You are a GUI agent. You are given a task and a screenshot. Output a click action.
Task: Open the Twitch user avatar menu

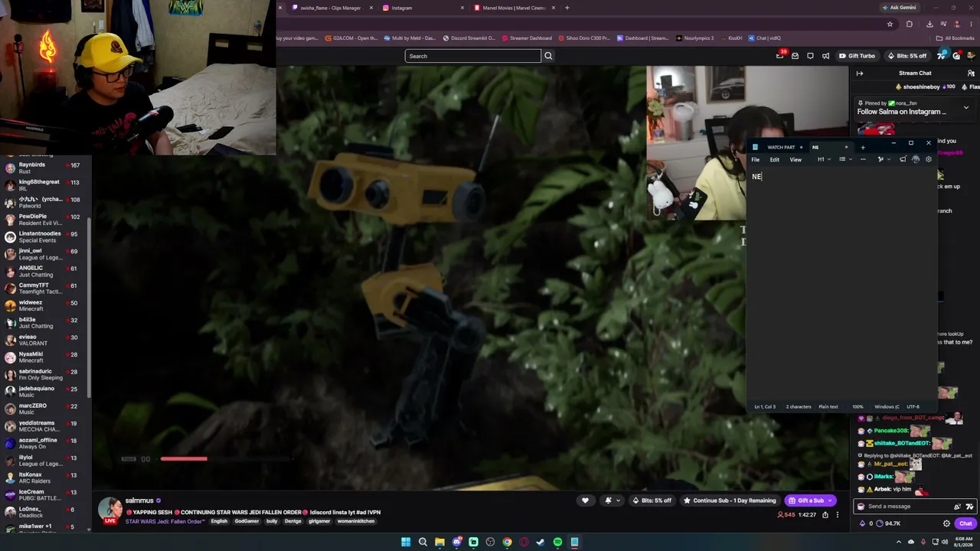click(972, 56)
